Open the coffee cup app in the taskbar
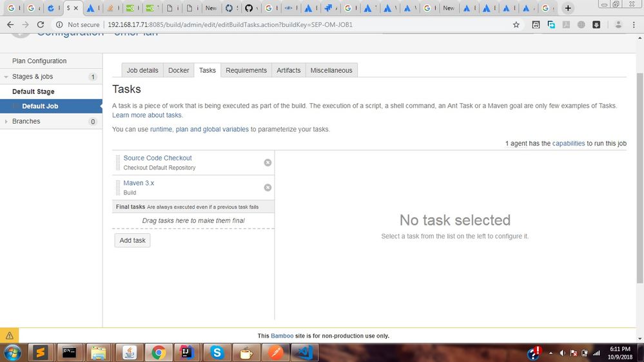 (x=246, y=352)
